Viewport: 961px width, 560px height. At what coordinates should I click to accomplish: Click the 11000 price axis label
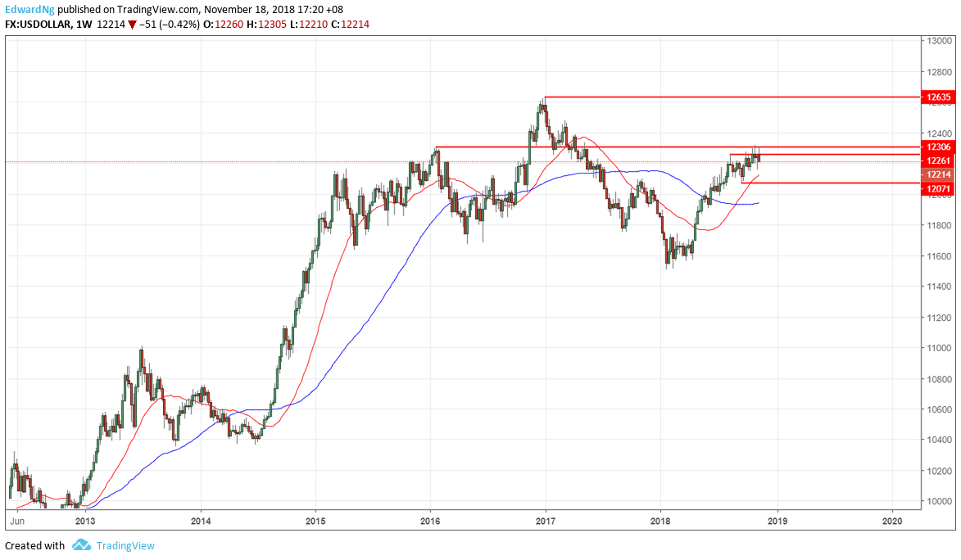pyautogui.click(x=940, y=348)
